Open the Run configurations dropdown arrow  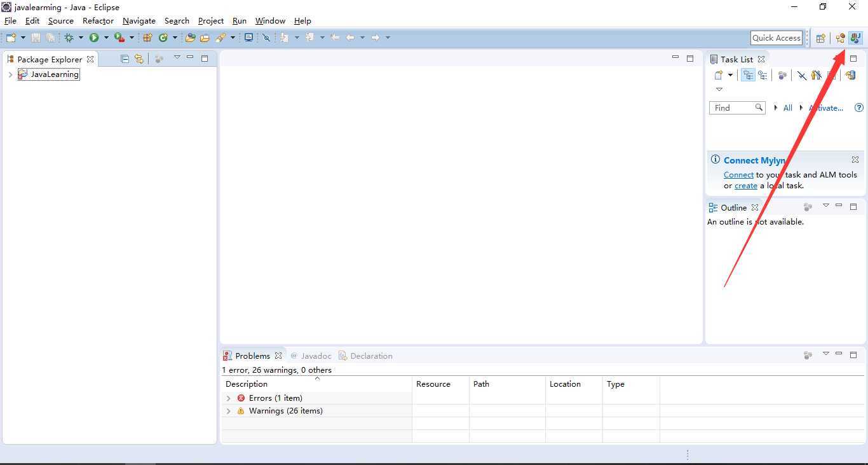106,38
